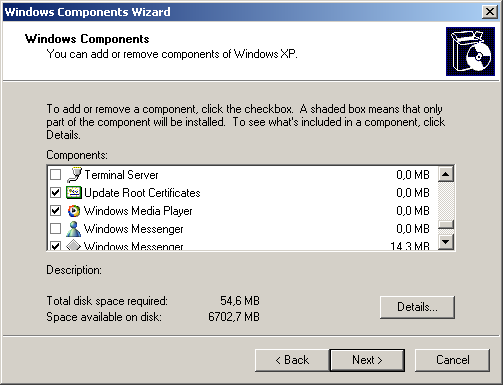Enable the Terminal Server checkbox
This screenshot has height=385, width=503.
[55, 175]
